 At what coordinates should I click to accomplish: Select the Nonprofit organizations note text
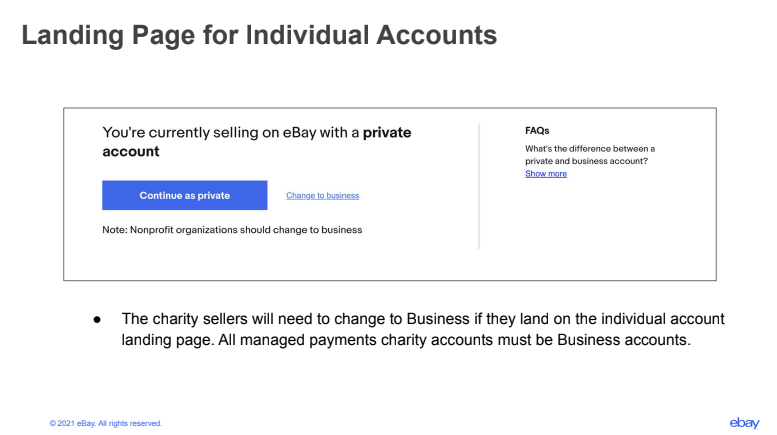point(232,229)
